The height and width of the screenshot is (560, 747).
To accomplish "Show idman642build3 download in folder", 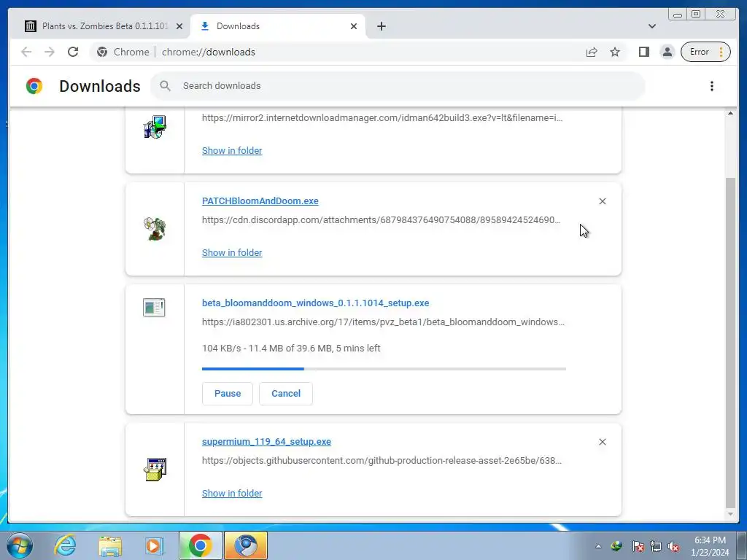I will coord(232,150).
